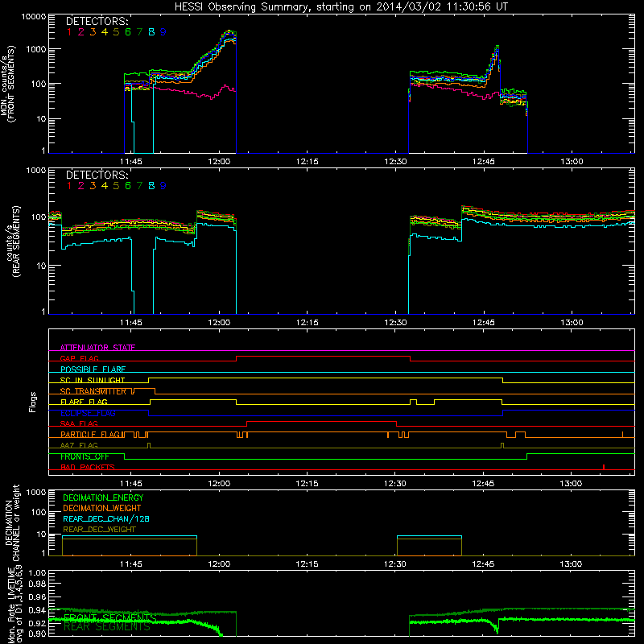Select the "DETECTORS:" label in the front segments plot

pyautogui.click(x=97, y=22)
